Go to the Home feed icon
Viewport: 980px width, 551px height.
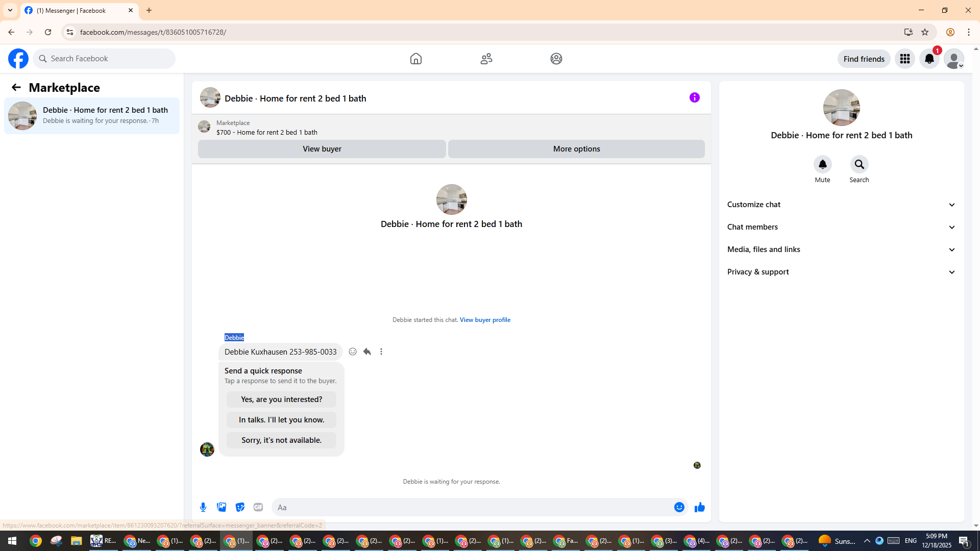pos(416,59)
